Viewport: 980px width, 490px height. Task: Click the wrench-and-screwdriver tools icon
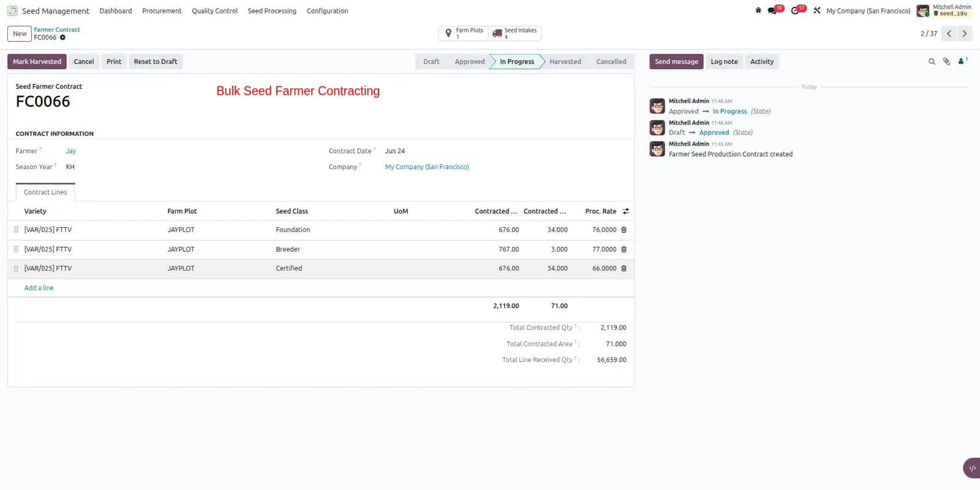817,10
